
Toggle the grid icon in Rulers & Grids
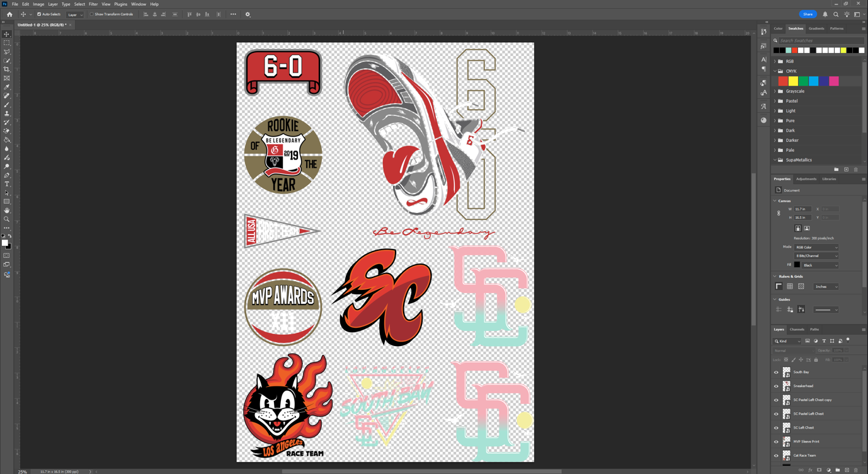pyautogui.click(x=790, y=286)
